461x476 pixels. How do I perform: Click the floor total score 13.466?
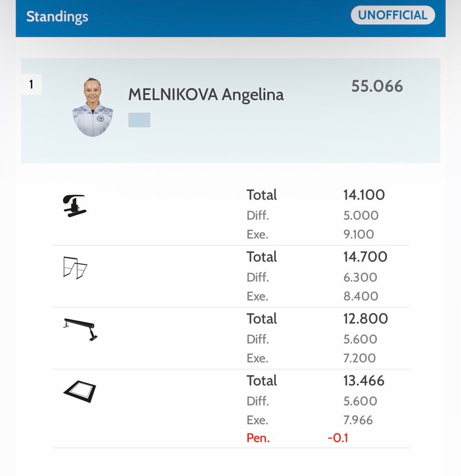pos(364,381)
